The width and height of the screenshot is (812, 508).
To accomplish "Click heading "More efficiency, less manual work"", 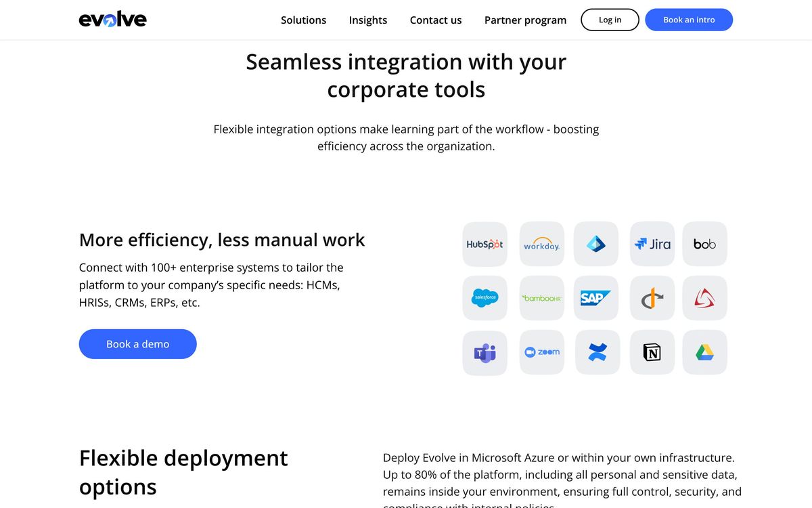I will 222,240.
